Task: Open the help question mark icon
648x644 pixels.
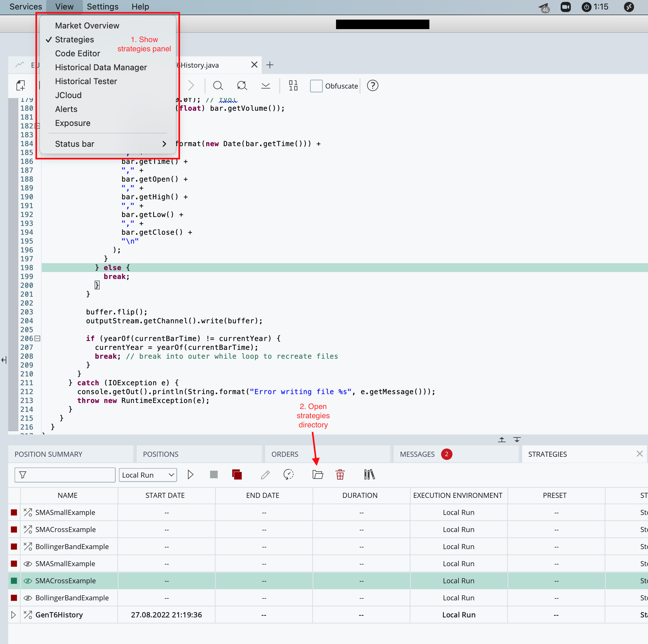Action: [372, 86]
